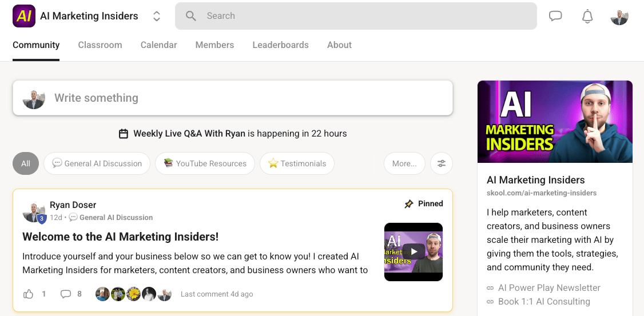Play the welcome post video thumbnail
Screen dimensions: 644x316
click(x=413, y=251)
